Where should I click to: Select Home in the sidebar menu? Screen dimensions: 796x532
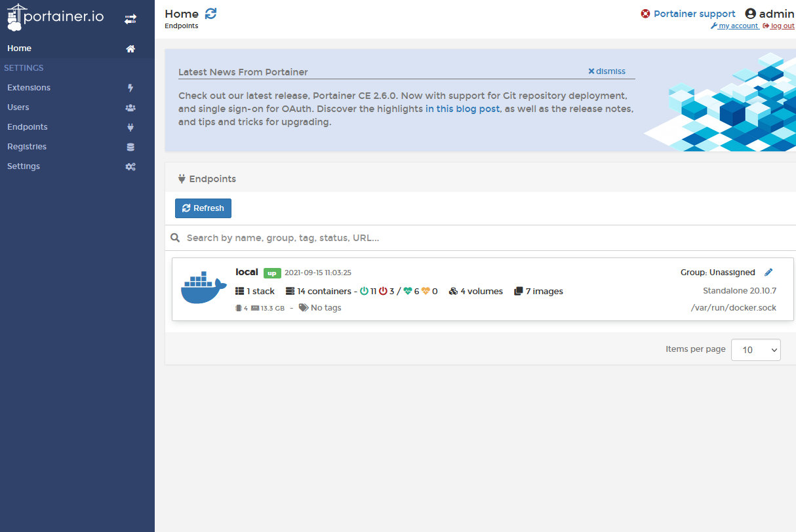pos(20,48)
